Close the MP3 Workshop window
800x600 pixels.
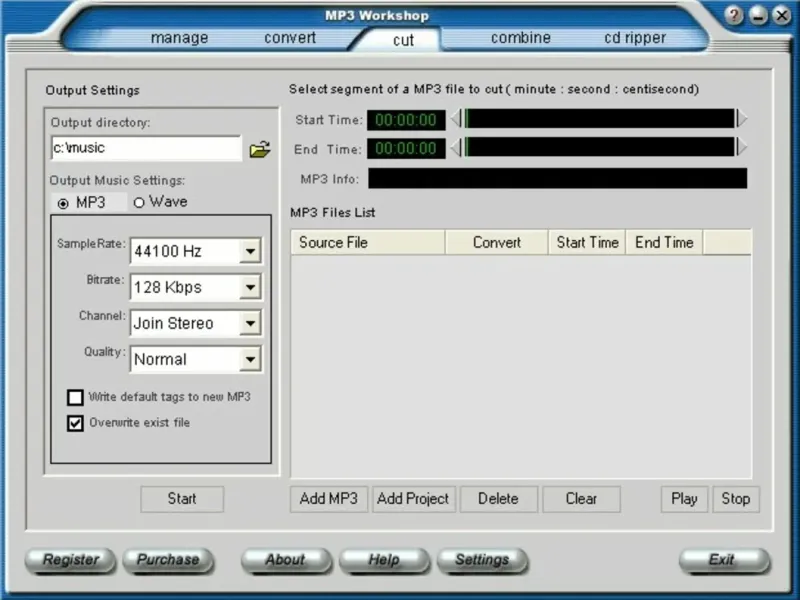782,16
